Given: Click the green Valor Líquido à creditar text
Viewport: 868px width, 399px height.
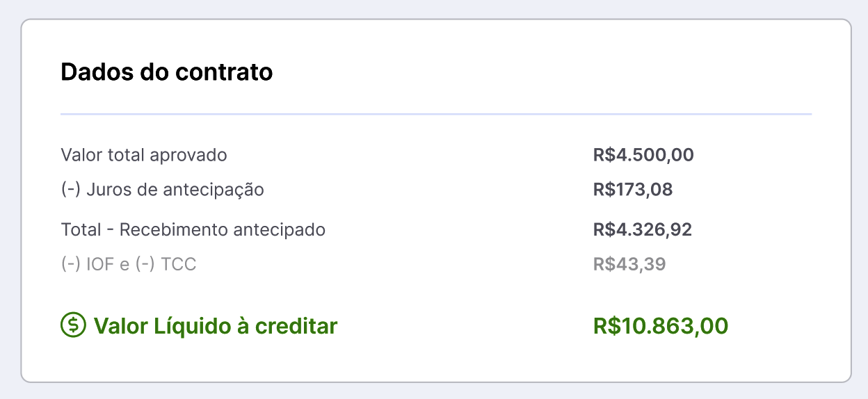Looking at the screenshot, I should click(216, 325).
